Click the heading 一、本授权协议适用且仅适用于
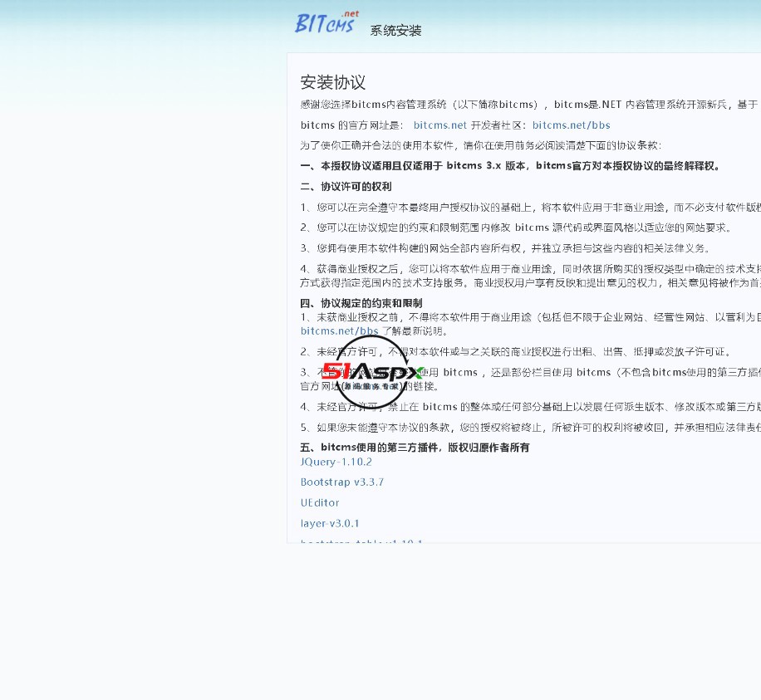 [x=510, y=166]
